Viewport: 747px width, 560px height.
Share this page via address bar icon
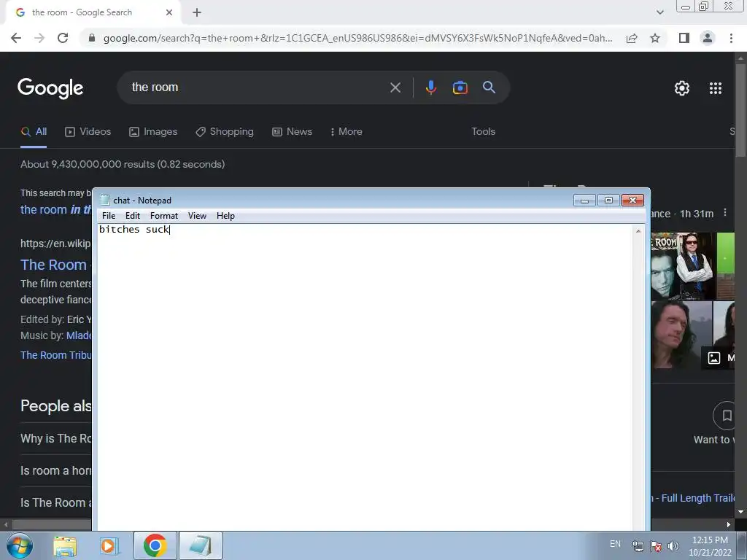(632, 38)
